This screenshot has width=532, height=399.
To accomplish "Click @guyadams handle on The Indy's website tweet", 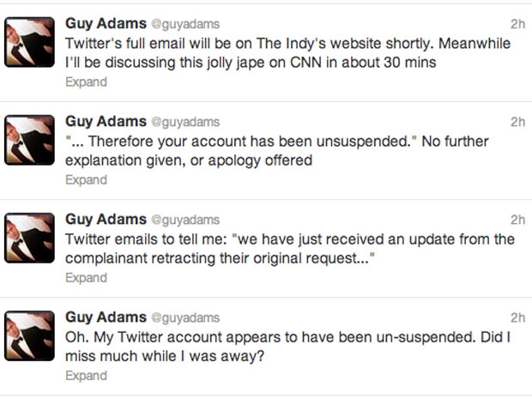I will point(184,25).
